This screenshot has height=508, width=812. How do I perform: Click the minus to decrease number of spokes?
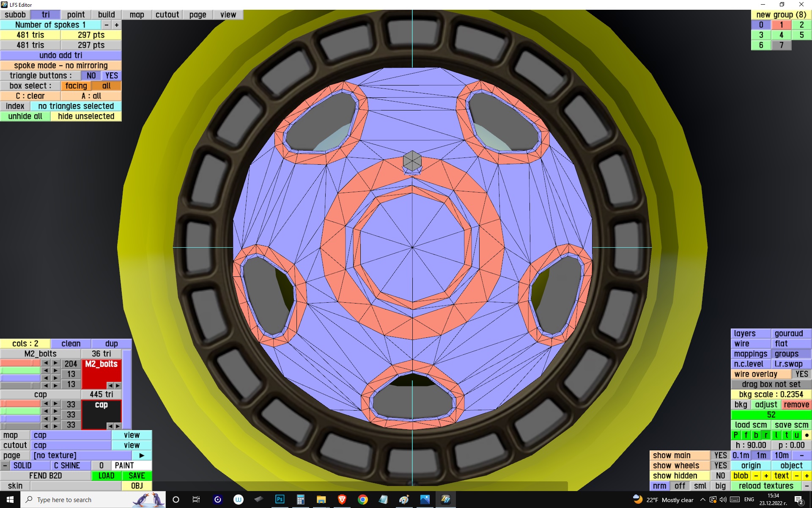(x=107, y=25)
